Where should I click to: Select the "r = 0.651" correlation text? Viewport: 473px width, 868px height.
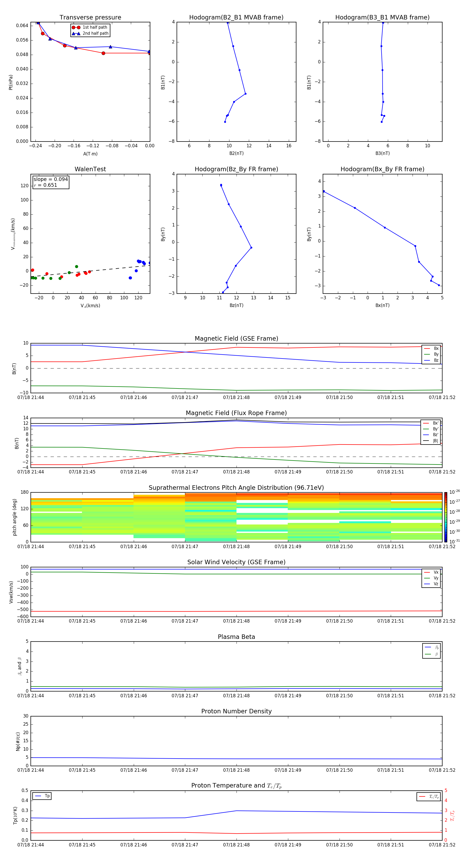[45, 185]
